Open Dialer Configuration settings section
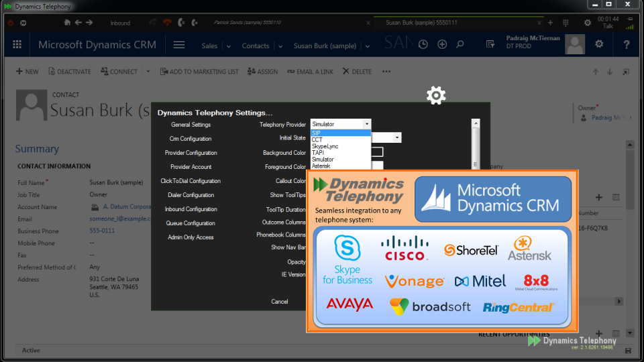644x362 pixels. pos(191,195)
